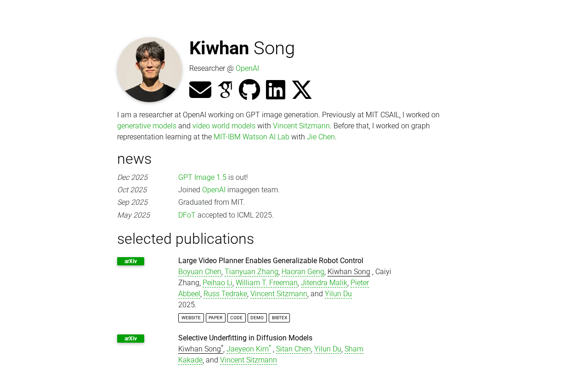588x368 pixels.
Task: Open the GitHub profile icon
Action: [249, 90]
